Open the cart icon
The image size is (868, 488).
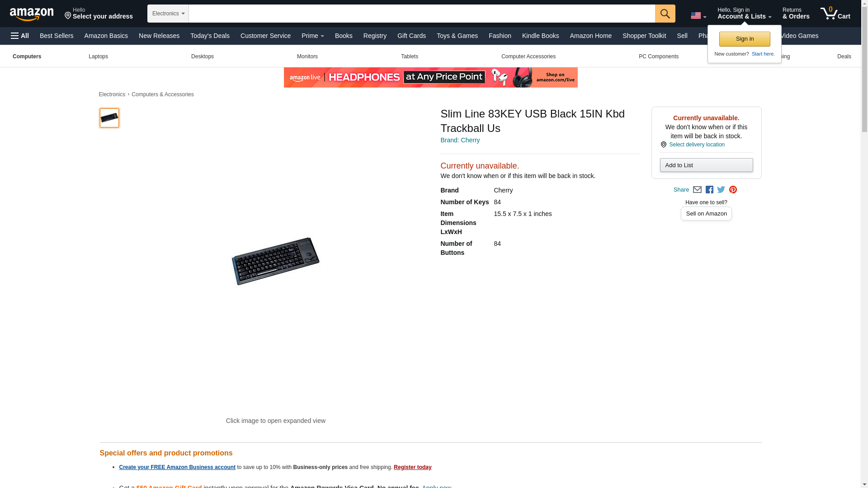835,13
